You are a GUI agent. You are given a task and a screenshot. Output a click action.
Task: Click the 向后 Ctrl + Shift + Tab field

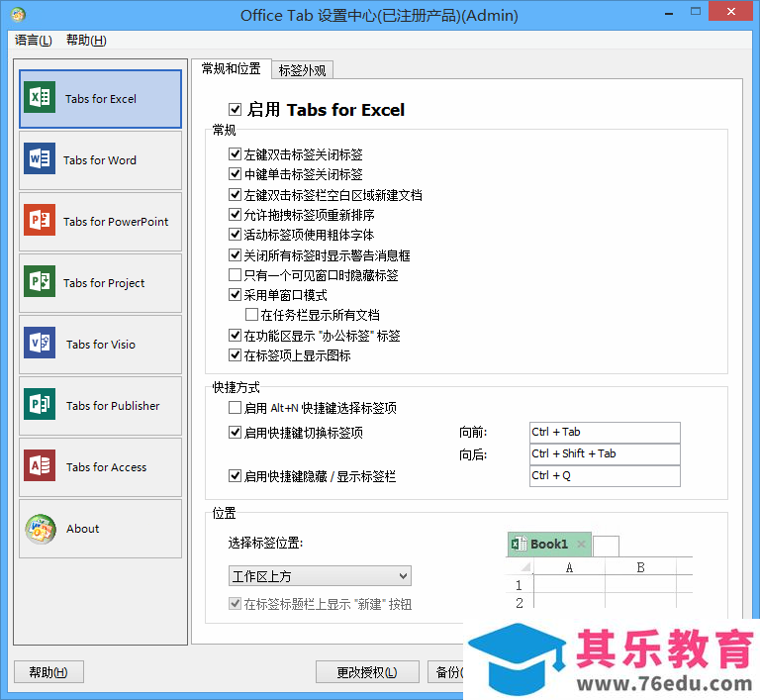[605, 454]
